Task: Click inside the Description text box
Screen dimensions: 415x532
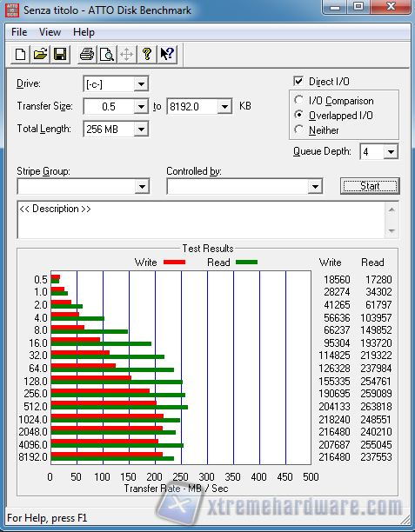Action: coord(201,220)
